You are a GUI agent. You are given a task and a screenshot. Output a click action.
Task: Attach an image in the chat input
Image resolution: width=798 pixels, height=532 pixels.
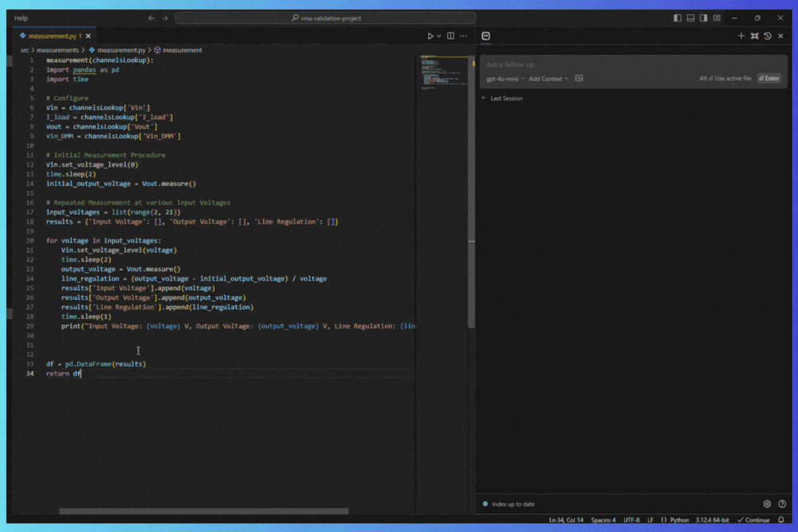[579, 78]
